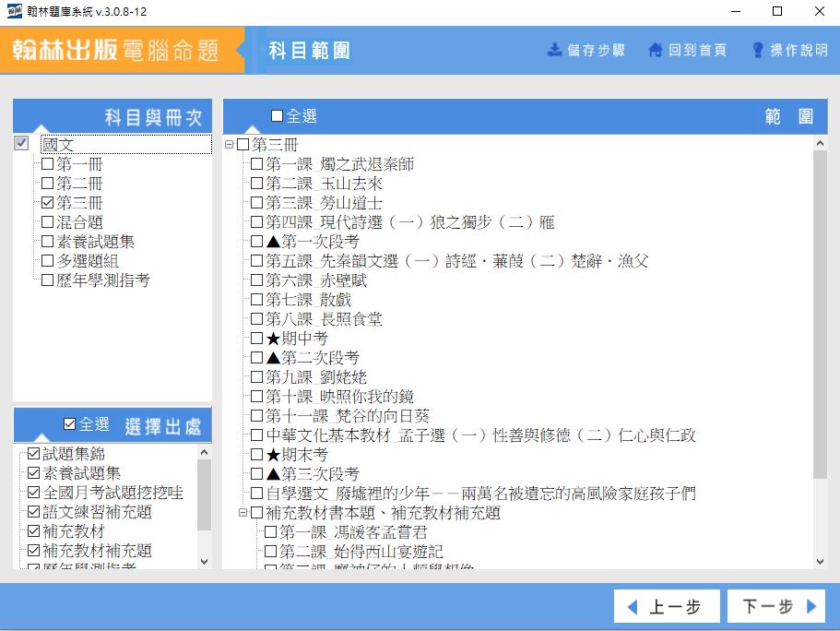Check 第四課_現代詩選 checkbox
840x631 pixels.
point(256,221)
